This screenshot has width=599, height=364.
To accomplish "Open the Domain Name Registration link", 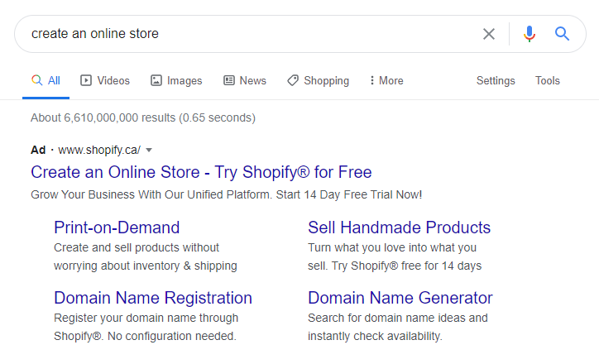I will (x=153, y=298).
